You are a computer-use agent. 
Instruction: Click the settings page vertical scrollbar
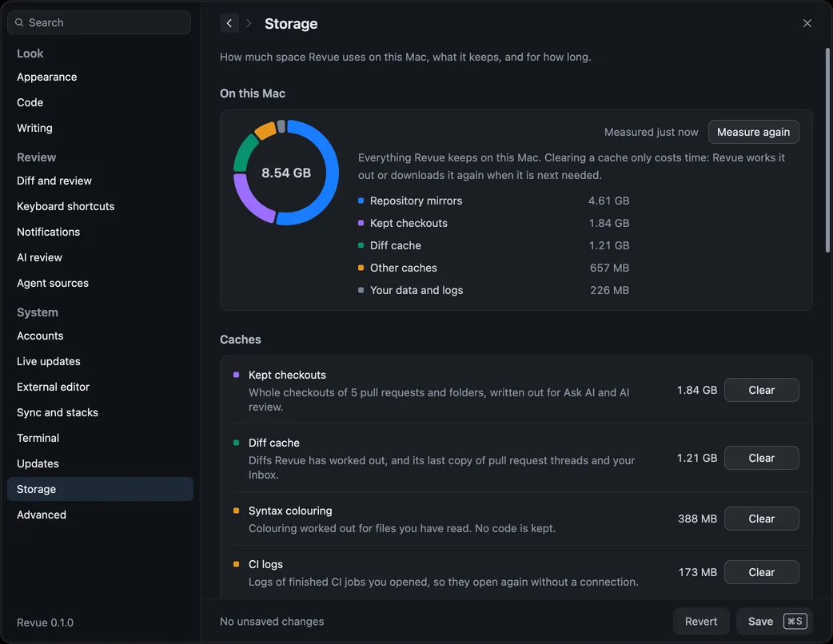pos(827,150)
